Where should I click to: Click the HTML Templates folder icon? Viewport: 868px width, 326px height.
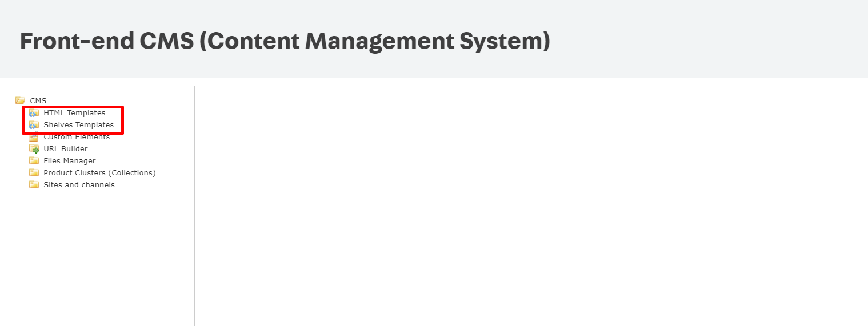34,113
